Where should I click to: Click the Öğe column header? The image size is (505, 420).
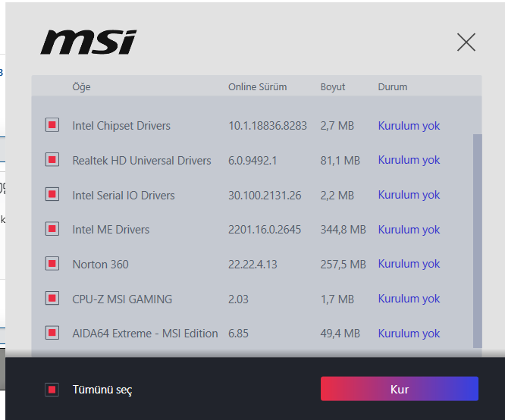81,87
